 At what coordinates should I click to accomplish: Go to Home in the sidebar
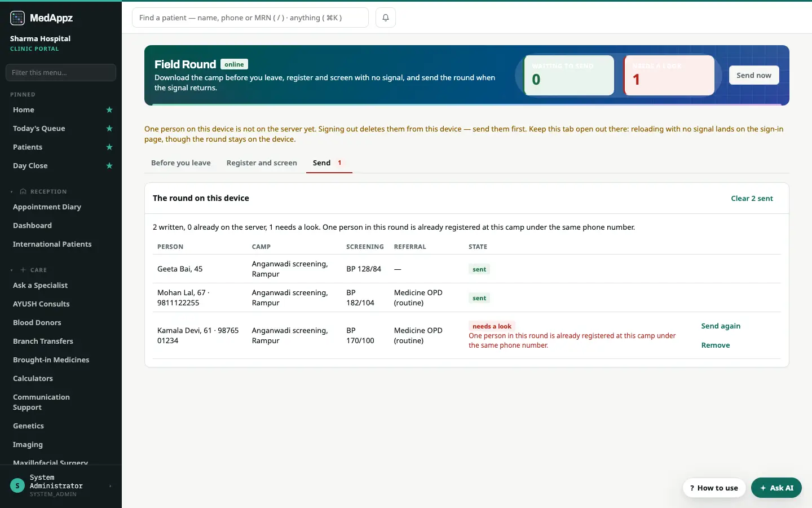click(24, 110)
